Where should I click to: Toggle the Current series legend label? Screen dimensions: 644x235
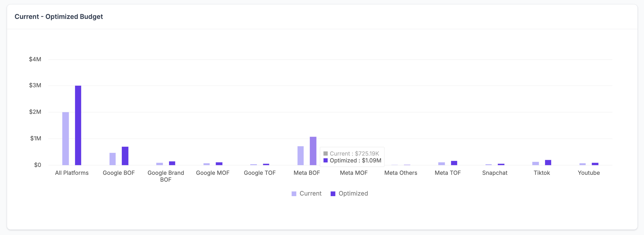click(x=310, y=193)
